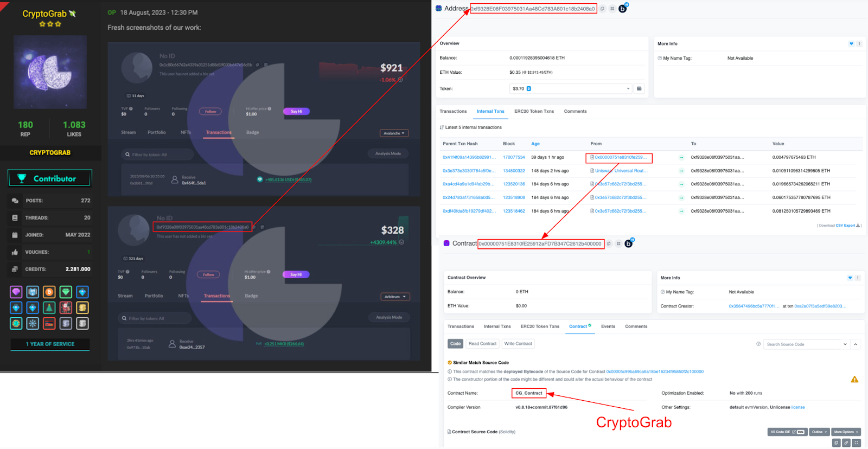Click the source code permalink icon

846,443
